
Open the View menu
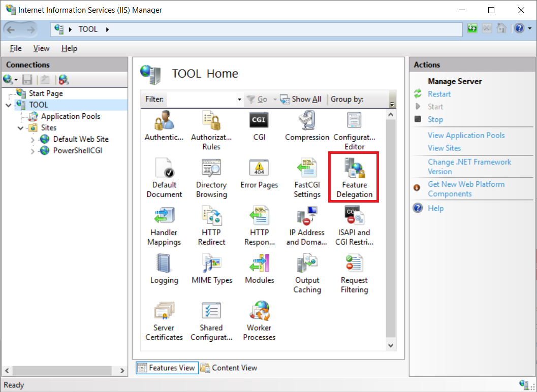click(x=41, y=48)
